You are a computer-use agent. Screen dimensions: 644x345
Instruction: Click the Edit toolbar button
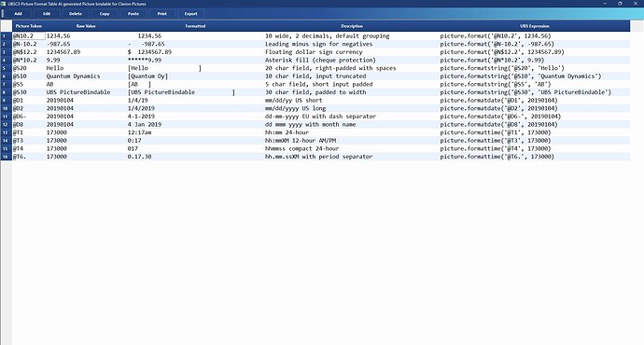tap(47, 14)
